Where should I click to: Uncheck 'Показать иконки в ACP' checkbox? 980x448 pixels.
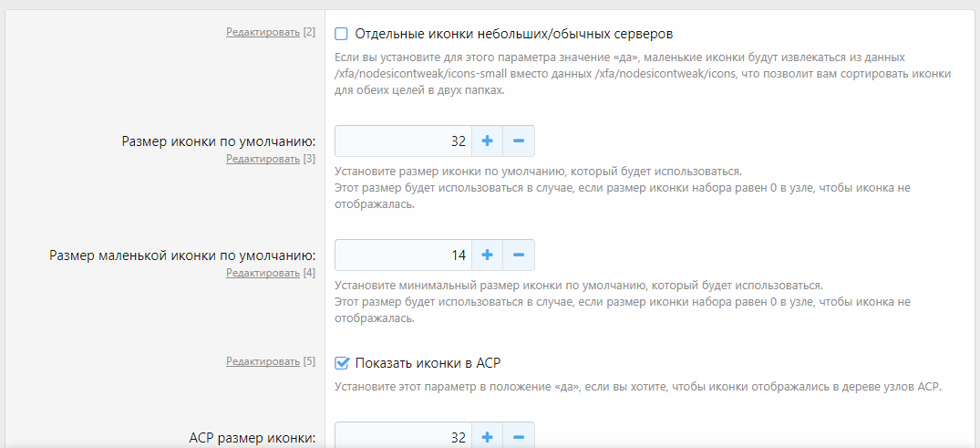point(342,362)
